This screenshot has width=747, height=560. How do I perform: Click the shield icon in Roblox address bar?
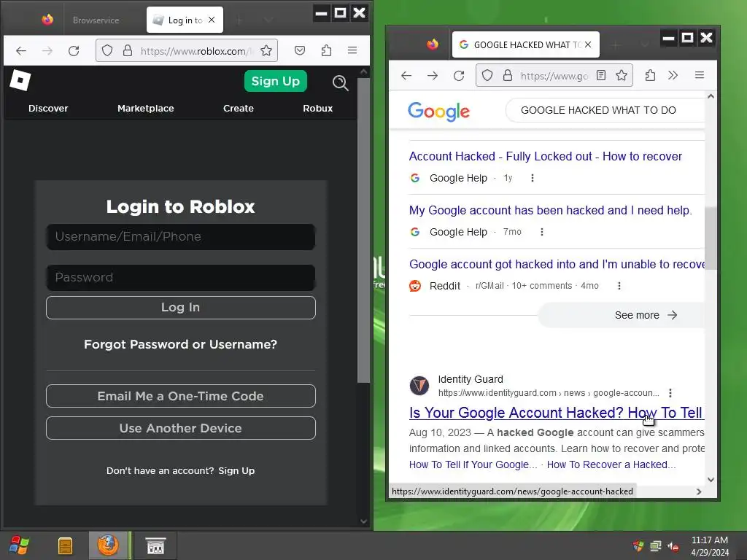tap(107, 50)
